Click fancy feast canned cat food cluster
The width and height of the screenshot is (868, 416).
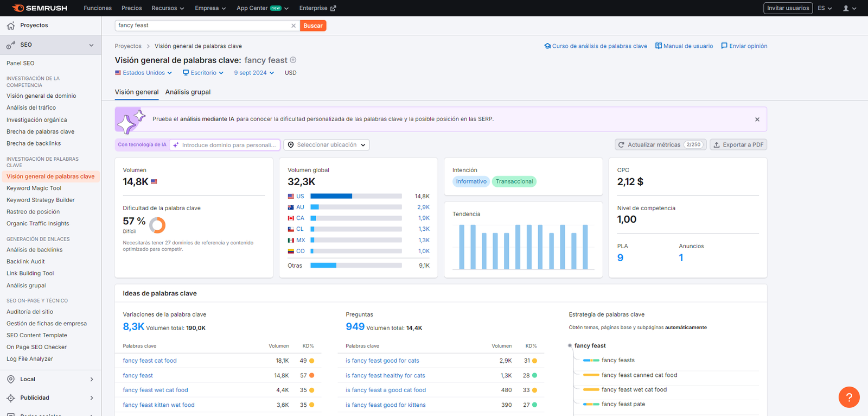[639, 375]
